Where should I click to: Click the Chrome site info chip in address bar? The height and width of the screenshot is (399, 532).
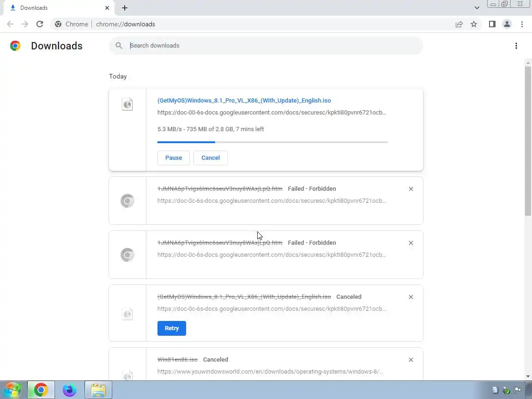coord(72,24)
